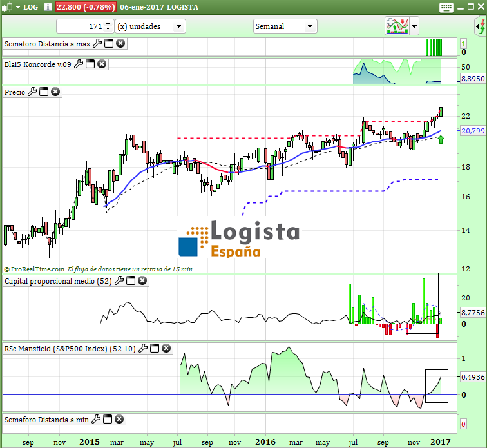
Task: Click the side panel expand arrow icon
Action: tap(481, 26)
